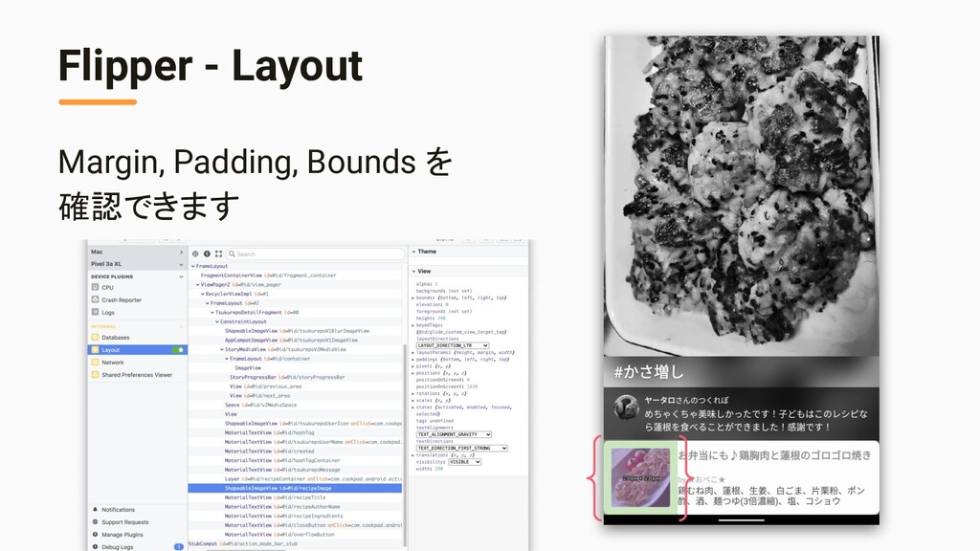
Task: Collapse the ConstraintLayout tree node
Action: pos(217,321)
